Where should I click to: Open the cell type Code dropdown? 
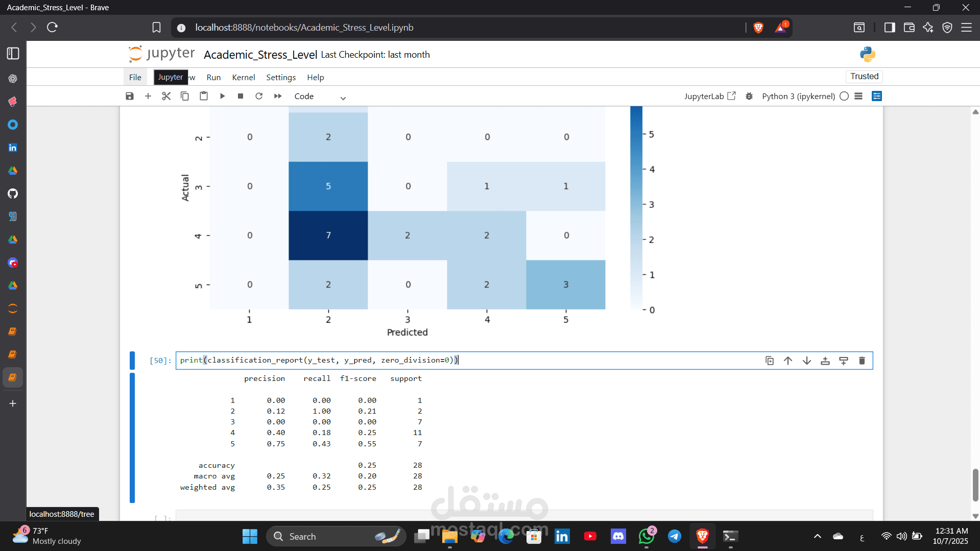pyautogui.click(x=320, y=97)
